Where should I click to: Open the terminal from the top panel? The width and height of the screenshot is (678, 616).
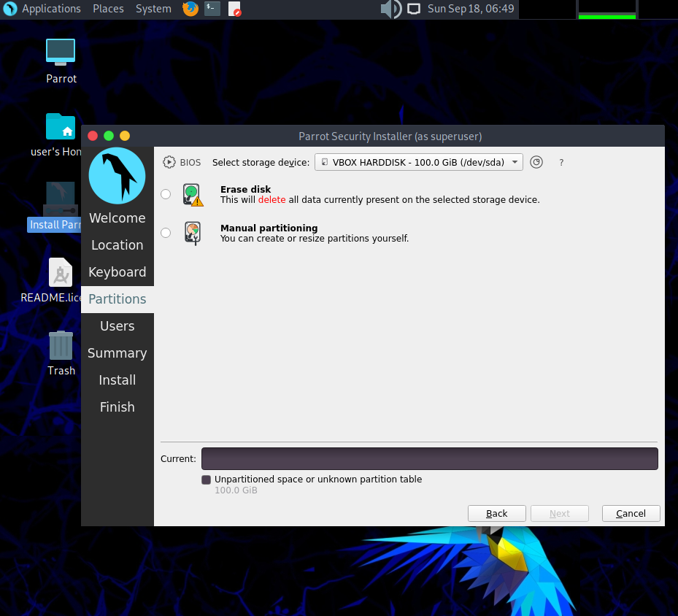(212, 9)
